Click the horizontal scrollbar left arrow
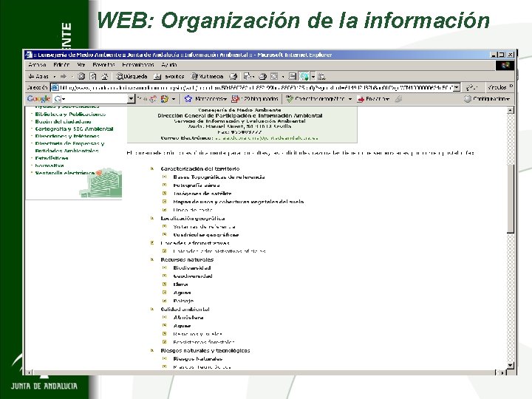 pos(30,372)
